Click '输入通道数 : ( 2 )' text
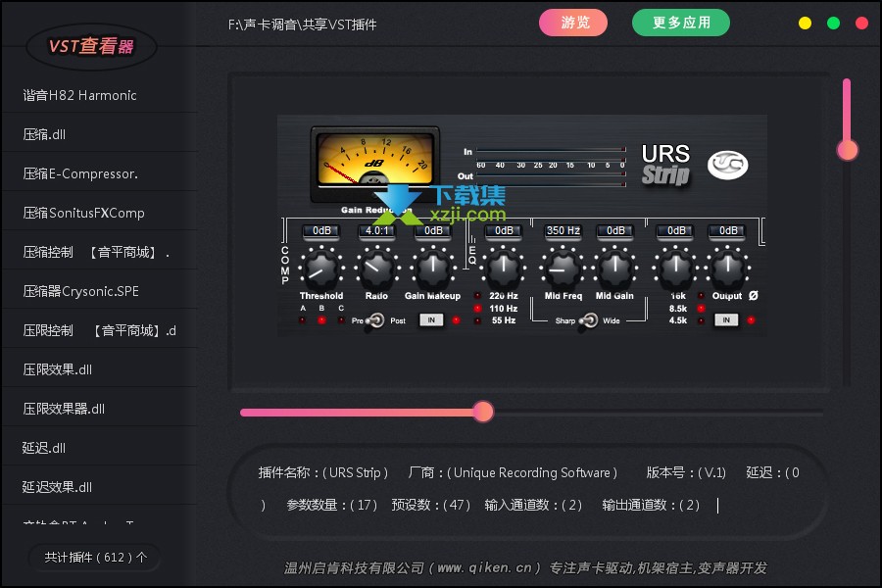 tap(533, 505)
